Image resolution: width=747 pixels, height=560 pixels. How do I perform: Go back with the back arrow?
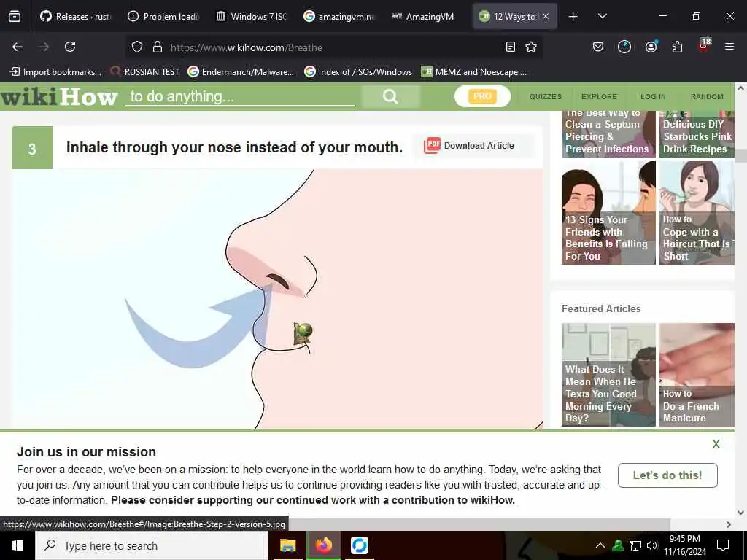[x=18, y=47]
